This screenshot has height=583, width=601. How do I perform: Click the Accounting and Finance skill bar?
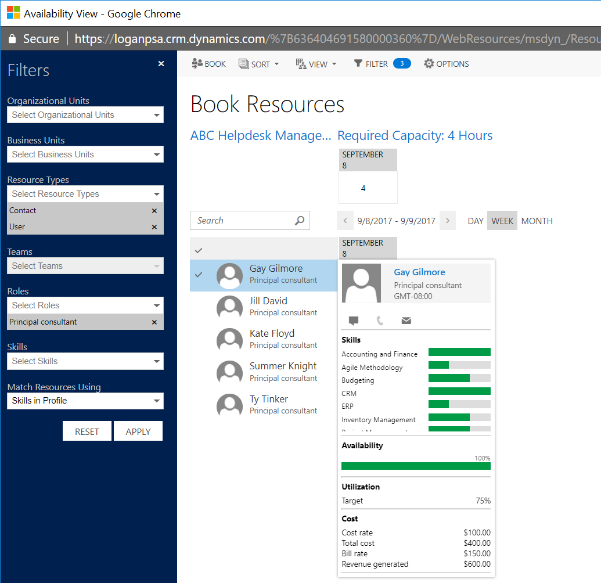460,352
